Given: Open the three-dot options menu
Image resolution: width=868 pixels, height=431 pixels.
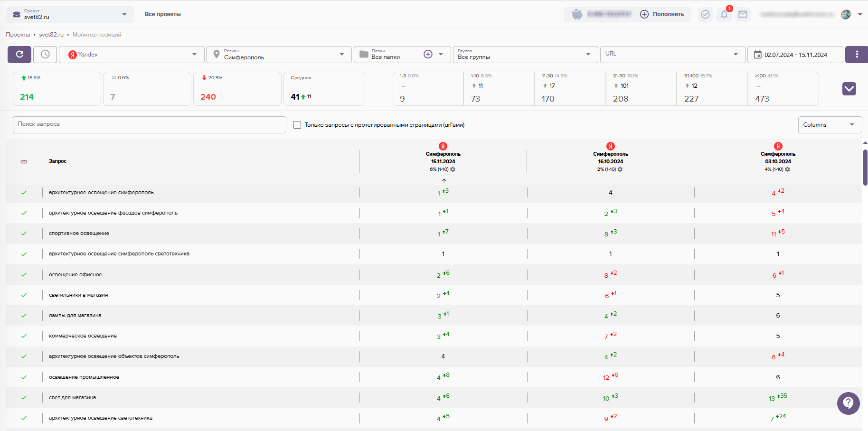Looking at the screenshot, I should [857, 55].
